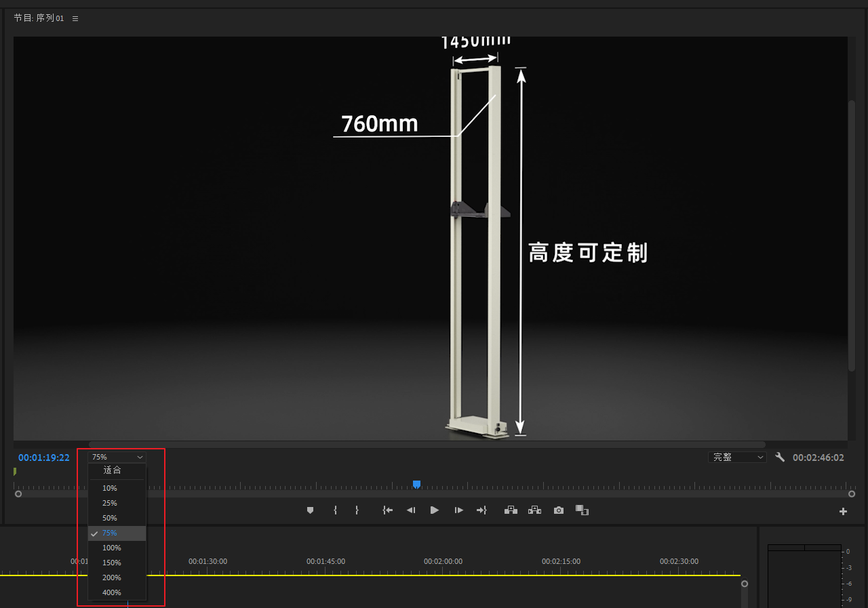
Task: Click the Lift icon
Action: [x=511, y=510]
